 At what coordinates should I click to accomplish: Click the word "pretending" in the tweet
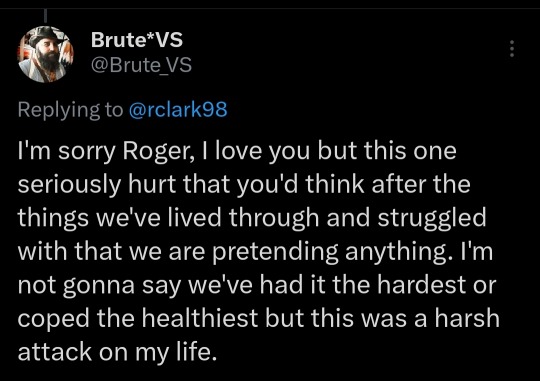click(274, 252)
